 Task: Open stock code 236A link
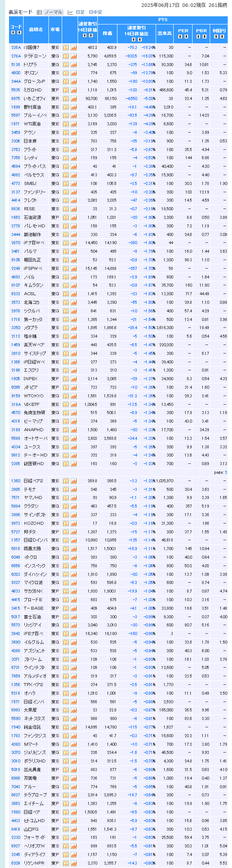[16, 48]
